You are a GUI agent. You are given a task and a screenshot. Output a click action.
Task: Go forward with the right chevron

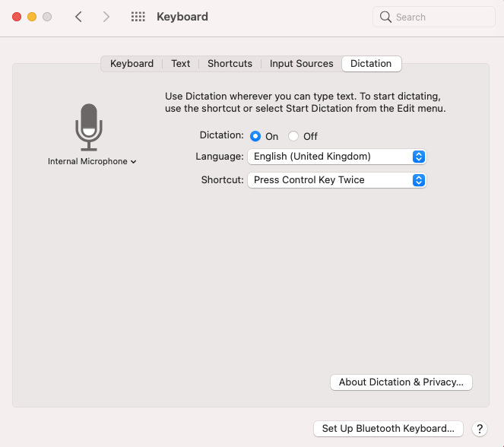point(106,17)
